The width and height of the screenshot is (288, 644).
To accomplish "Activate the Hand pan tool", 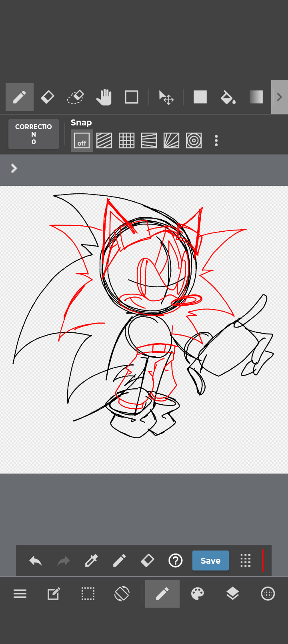I will [x=104, y=97].
